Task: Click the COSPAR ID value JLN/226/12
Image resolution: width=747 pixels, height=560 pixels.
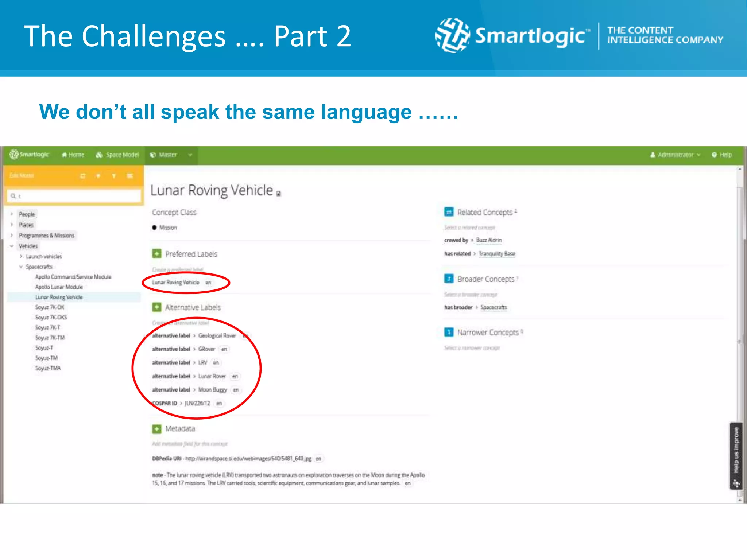Action: point(197,403)
